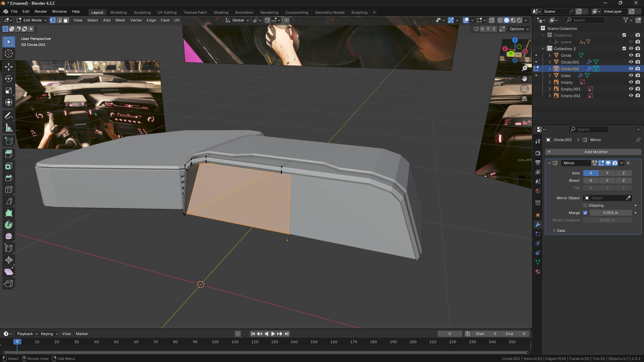
Task: Switch to face select mode
Action: (x=66, y=20)
